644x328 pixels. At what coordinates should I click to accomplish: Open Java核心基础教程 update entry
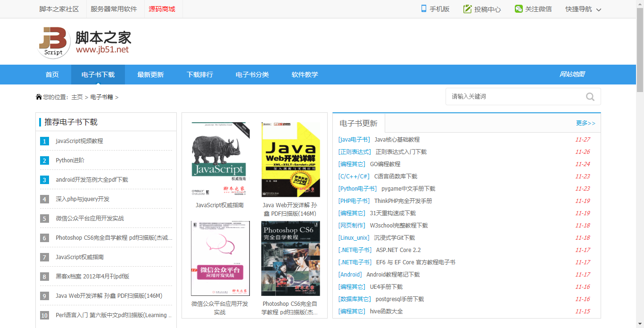(x=397, y=140)
